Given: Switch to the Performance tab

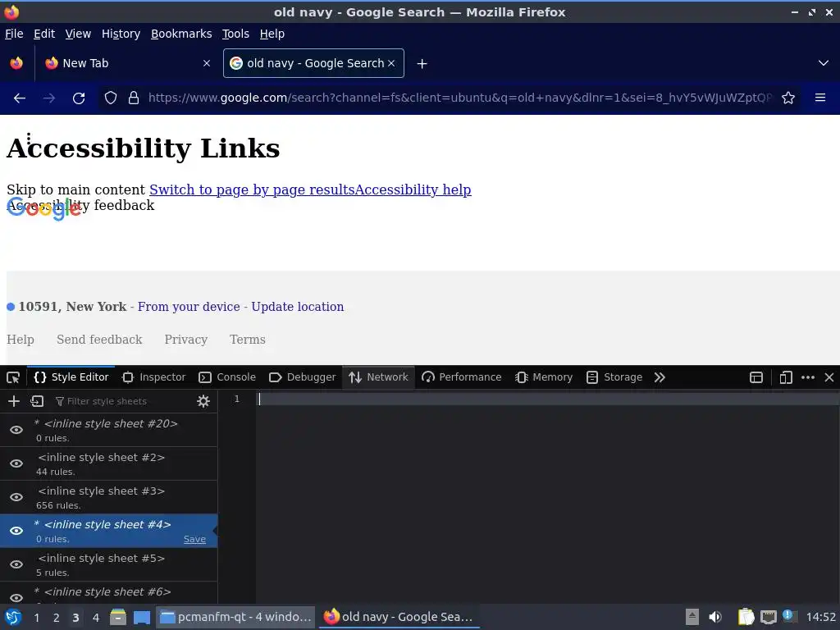Looking at the screenshot, I should click(462, 377).
